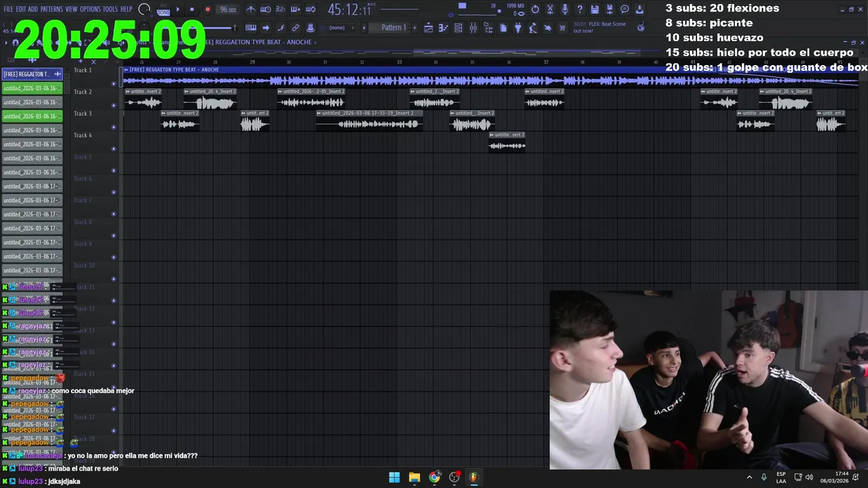This screenshot has height=488, width=868.
Task: Open the (none) snap selector dropdown
Action: coord(341,28)
